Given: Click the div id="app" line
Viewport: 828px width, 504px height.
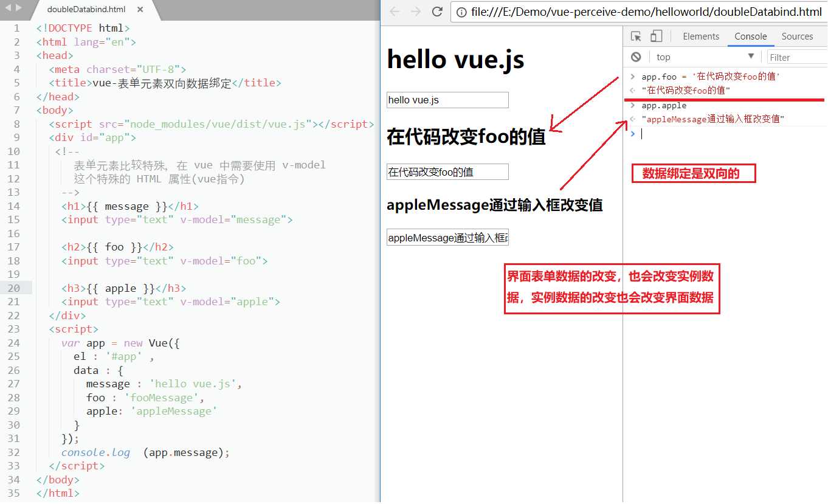Looking at the screenshot, I should (92, 137).
